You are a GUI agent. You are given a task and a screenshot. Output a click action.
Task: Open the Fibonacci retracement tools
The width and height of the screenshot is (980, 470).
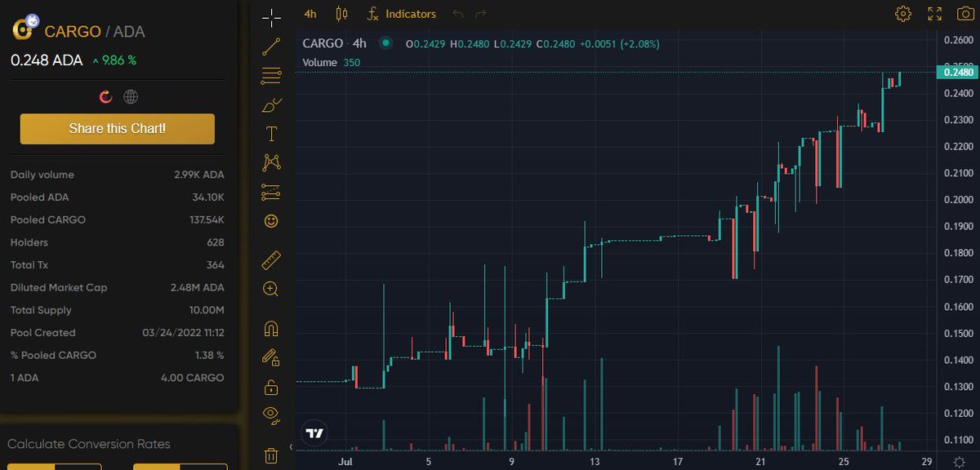[271, 76]
